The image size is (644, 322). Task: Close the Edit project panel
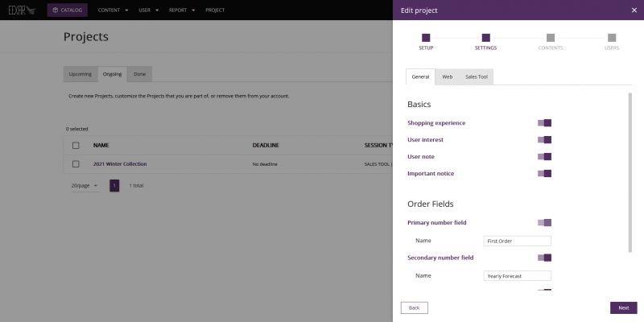point(634,10)
